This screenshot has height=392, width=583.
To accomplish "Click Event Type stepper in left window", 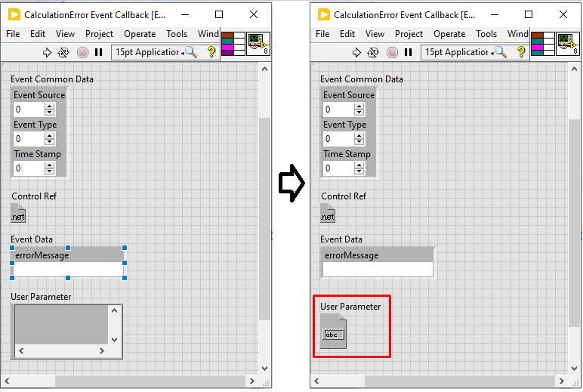I will coord(49,139).
